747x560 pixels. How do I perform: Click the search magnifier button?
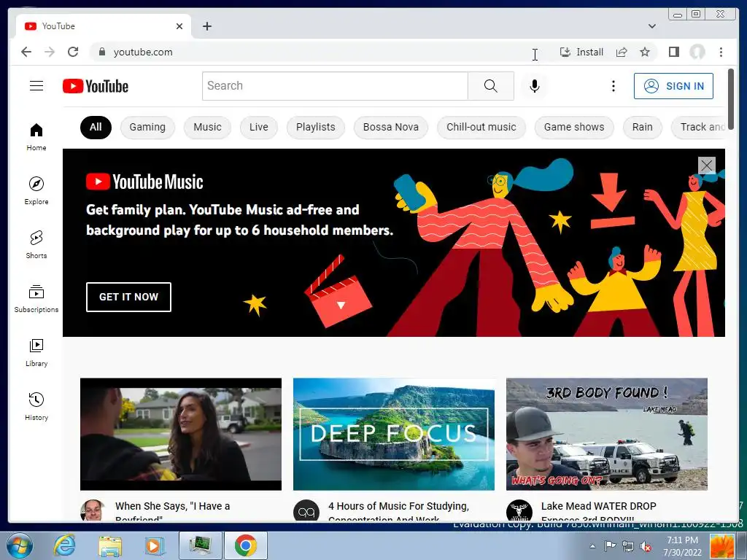491,86
